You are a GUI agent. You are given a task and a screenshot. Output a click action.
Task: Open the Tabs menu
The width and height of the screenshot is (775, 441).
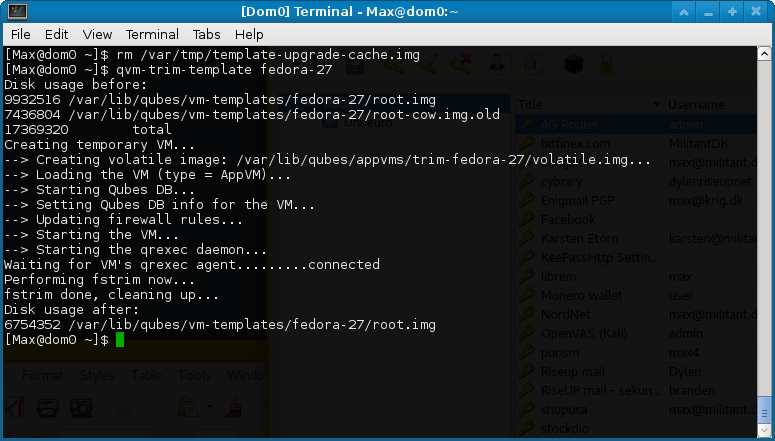click(207, 35)
